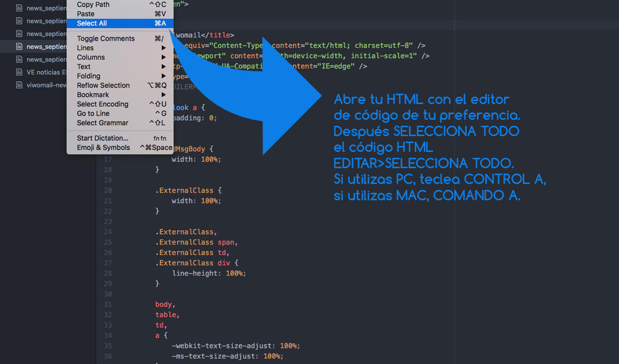Open the Folding submenu

click(89, 76)
